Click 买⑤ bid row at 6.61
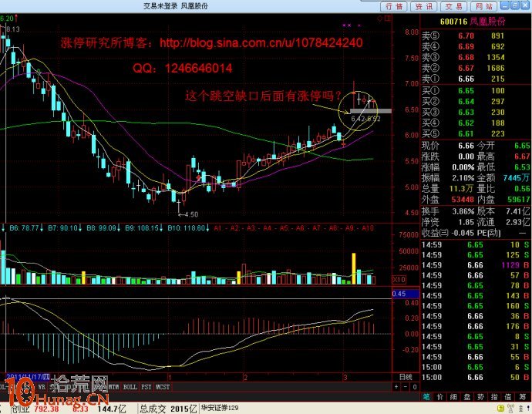The width and height of the screenshot is (532, 414). click(x=476, y=133)
